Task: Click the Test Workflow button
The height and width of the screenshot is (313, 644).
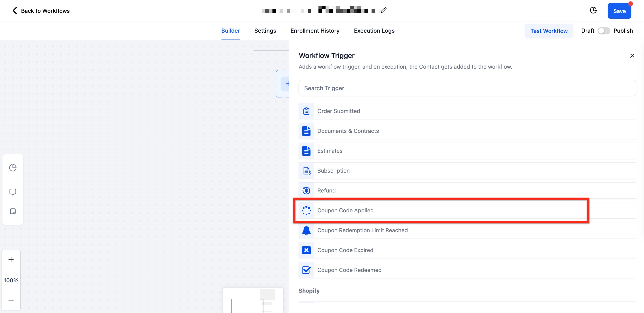Action: [x=549, y=31]
